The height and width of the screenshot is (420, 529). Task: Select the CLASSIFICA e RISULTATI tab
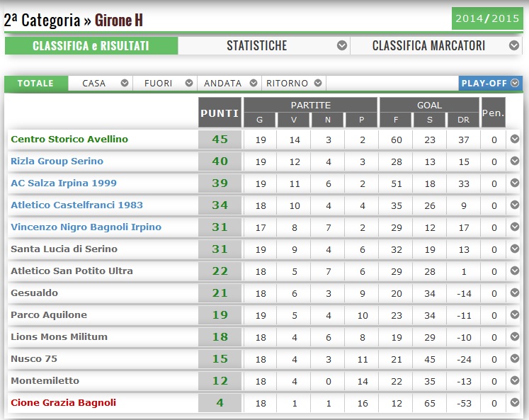[91, 45]
